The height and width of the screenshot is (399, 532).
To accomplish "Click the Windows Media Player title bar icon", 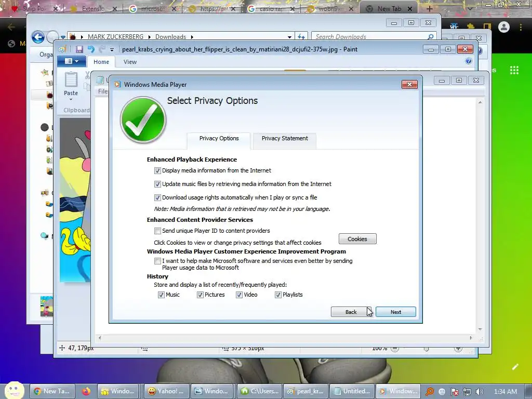I will (117, 85).
